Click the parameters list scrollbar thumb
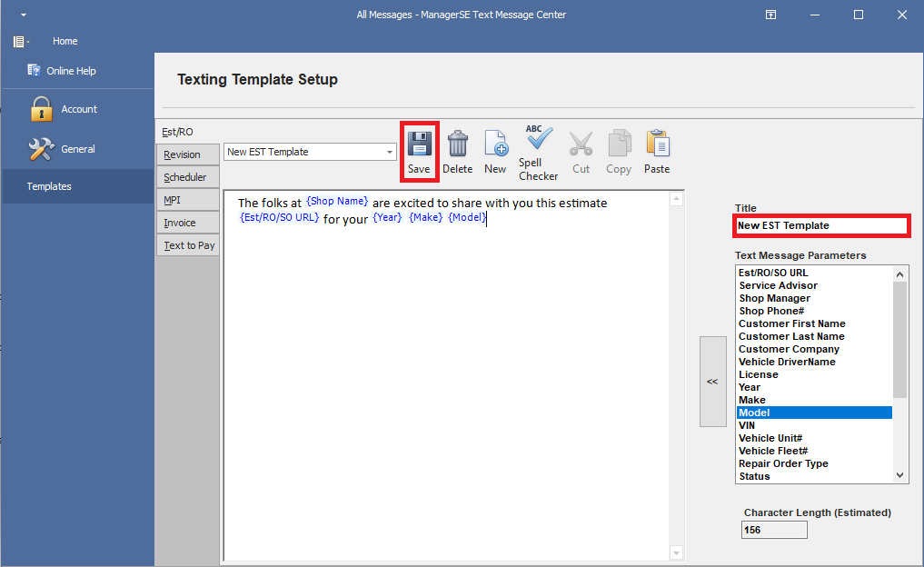This screenshot has width=924, height=567. pos(899,340)
